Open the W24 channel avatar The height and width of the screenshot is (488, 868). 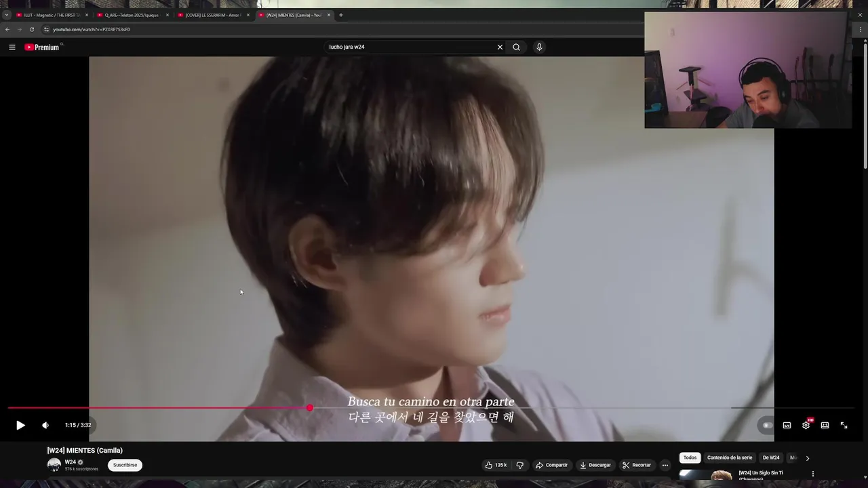tap(54, 465)
